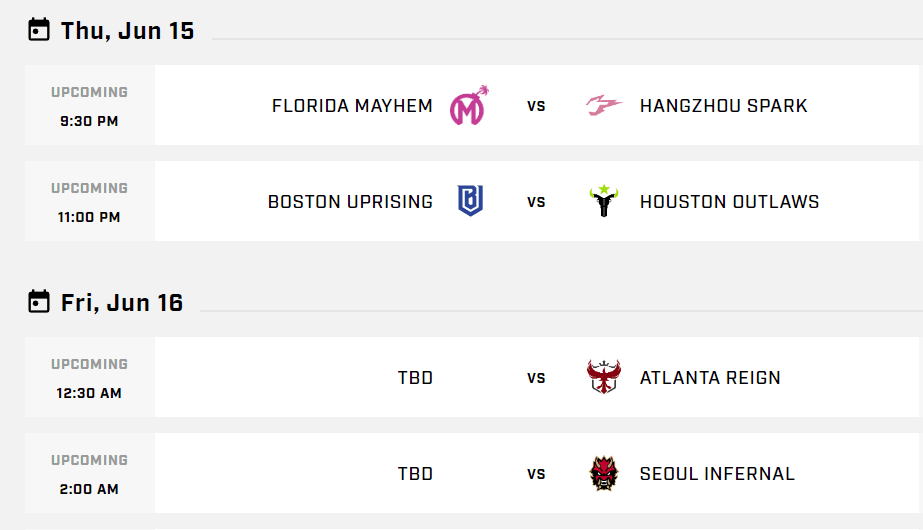This screenshot has width=923, height=530.
Task: Click the 11:00 PM upcoming match status
Action: click(x=90, y=202)
